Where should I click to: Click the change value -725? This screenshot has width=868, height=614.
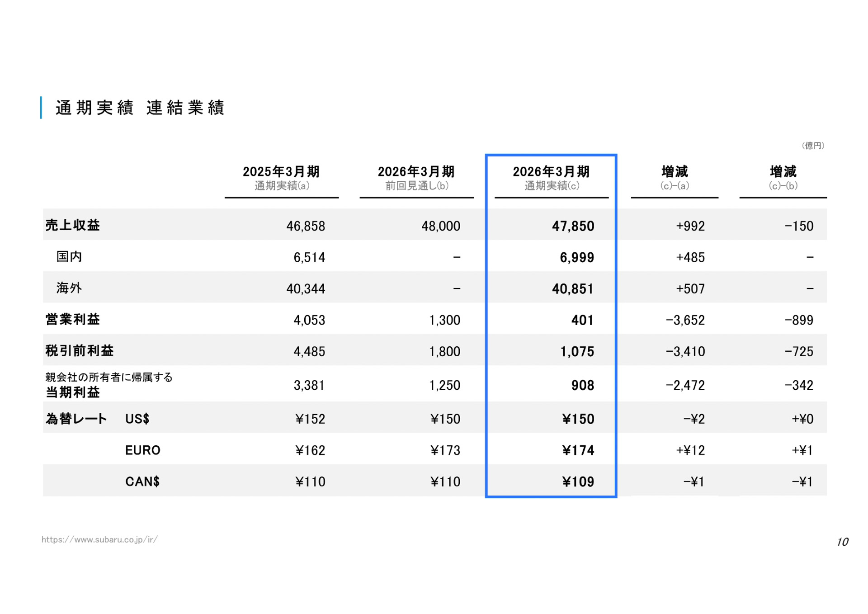(799, 352)
